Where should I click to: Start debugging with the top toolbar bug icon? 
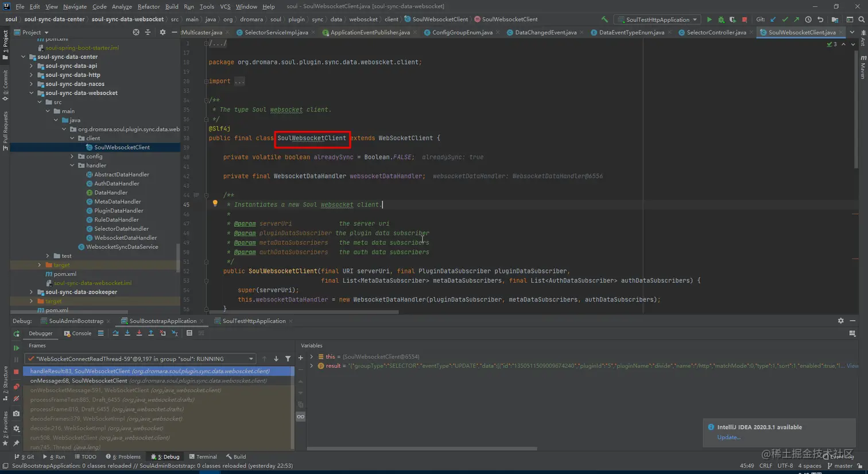(721, 20)
